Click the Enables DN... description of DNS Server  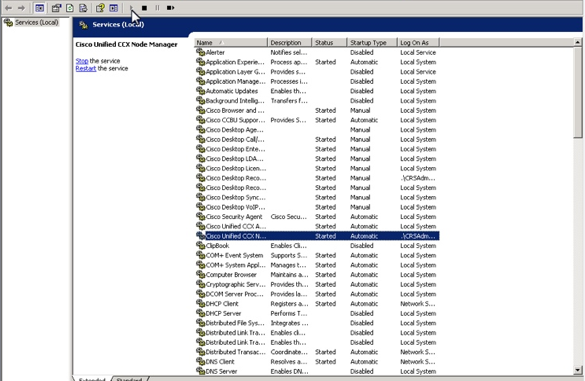[x=290, y=371]
